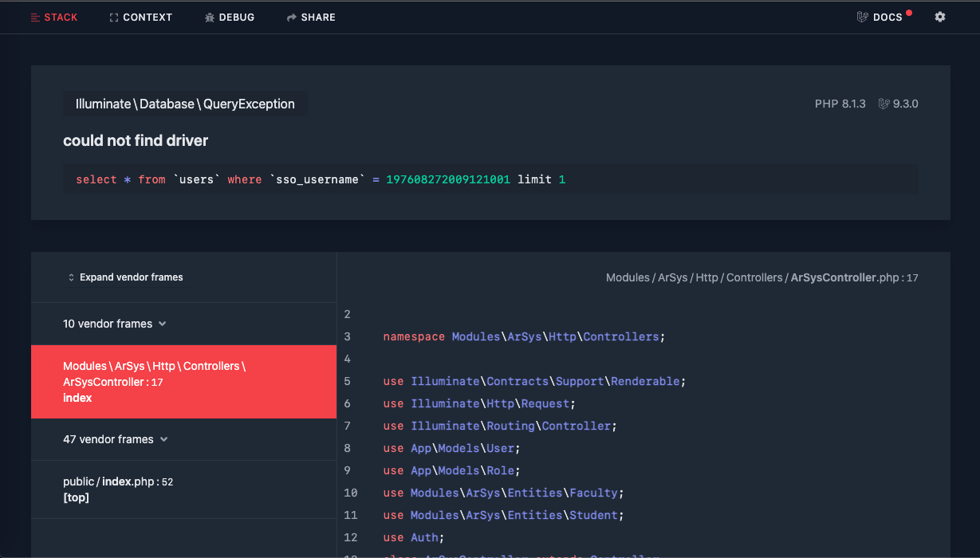Screen dimensions: 980x558
Task: Expand the 47 vendor frames group
Action: pos(116,439)
